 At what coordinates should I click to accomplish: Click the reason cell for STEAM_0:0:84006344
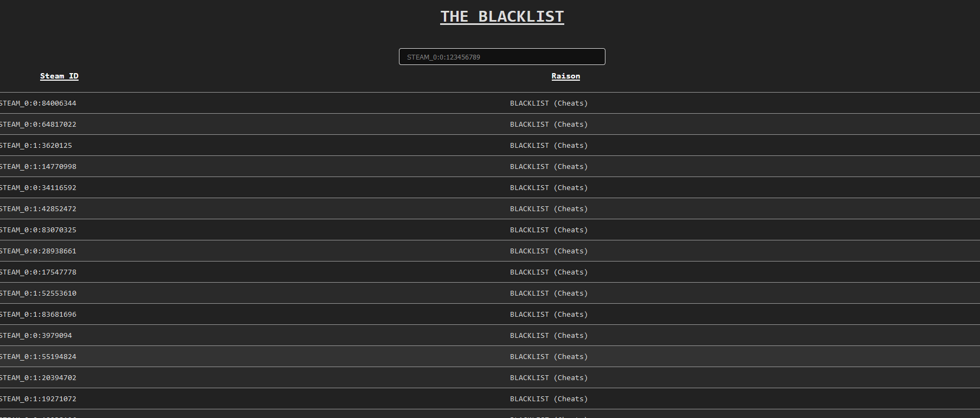click(x=549, y=103)
